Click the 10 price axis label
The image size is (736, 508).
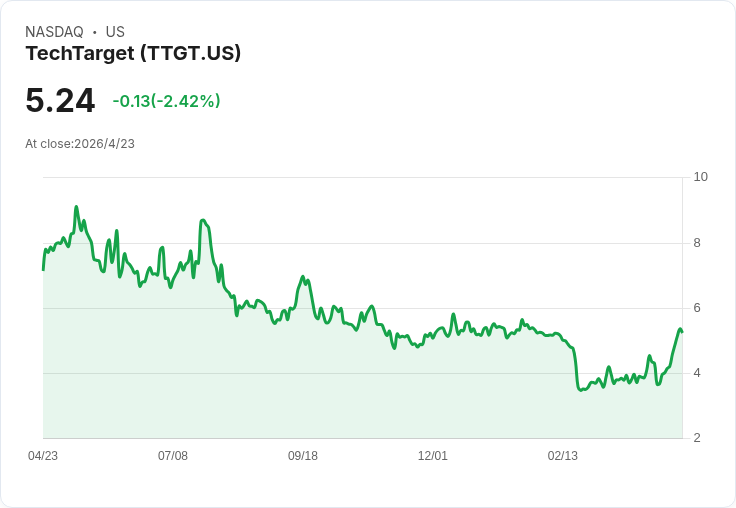[x=700, y=177]
